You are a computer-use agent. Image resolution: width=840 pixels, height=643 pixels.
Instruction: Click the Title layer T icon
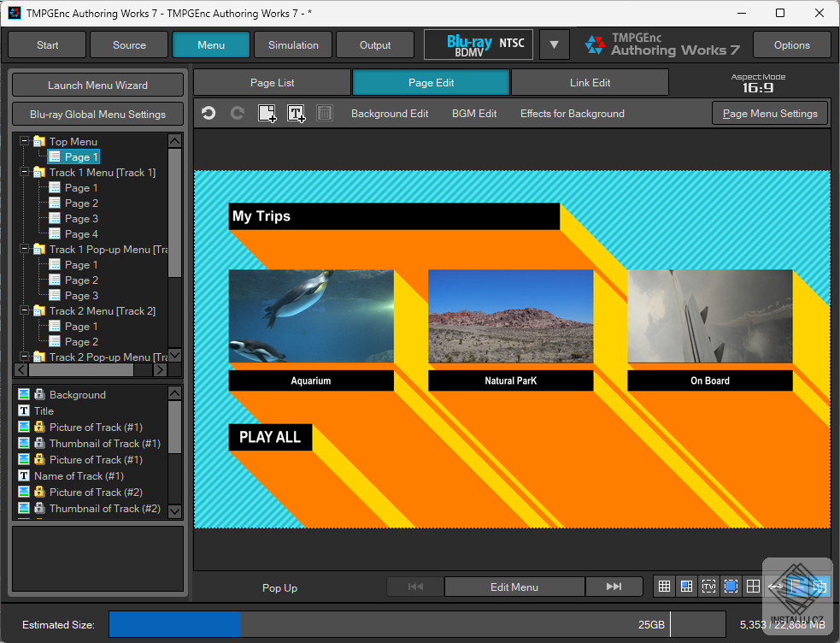[24, 411]
